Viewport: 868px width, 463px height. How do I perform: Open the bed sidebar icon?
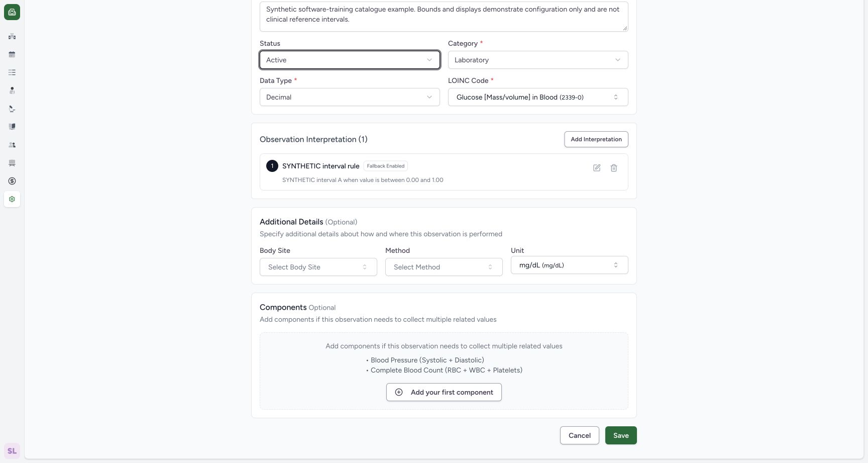coord(12,163)
